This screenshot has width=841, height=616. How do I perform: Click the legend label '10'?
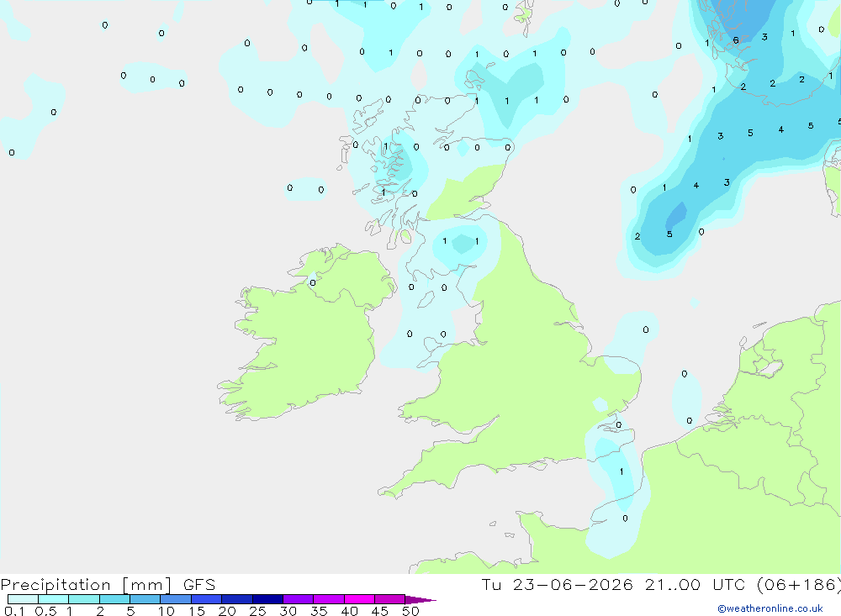tap(167, 611)
